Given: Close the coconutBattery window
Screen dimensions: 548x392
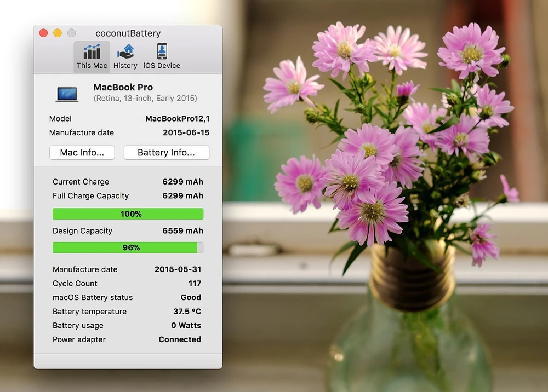Looking at the screenshot, I should 44,33.
